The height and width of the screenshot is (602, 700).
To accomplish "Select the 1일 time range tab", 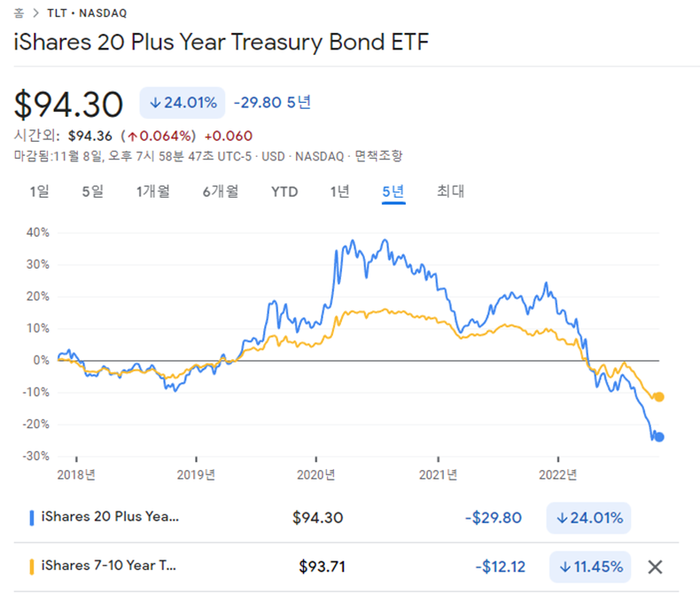I will [39, 192].
